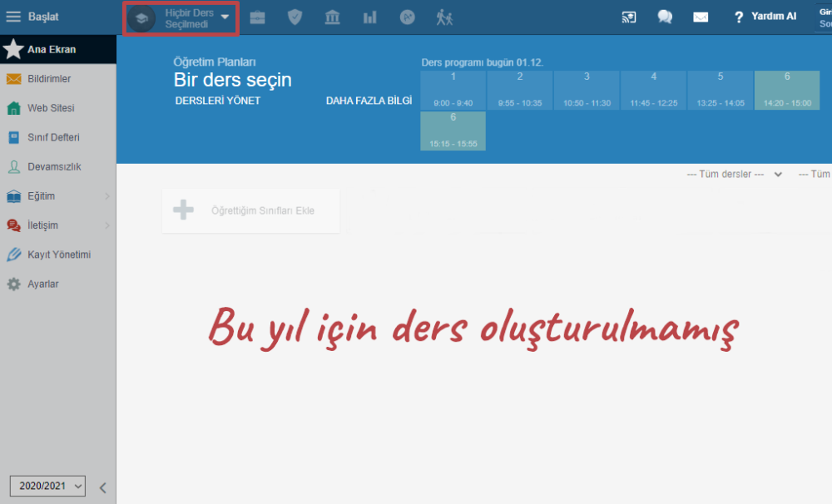The height and width of the screenshot is (504, 832).
Task: Expand the Eğitim submenu arrow
Action: [106, 196]
